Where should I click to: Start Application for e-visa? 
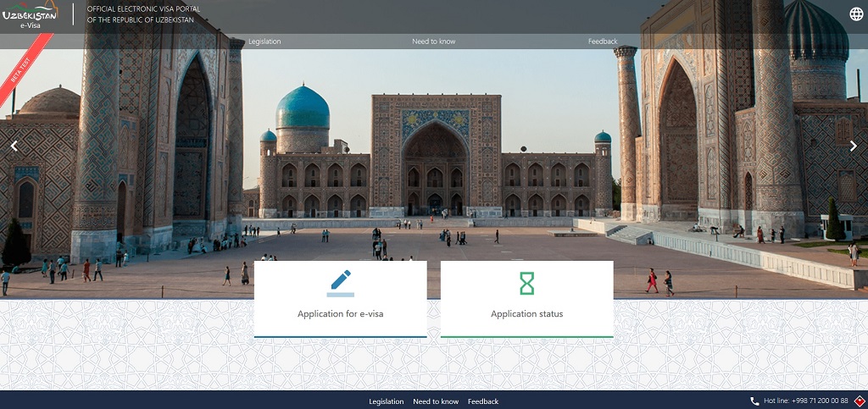click(341, 299)
